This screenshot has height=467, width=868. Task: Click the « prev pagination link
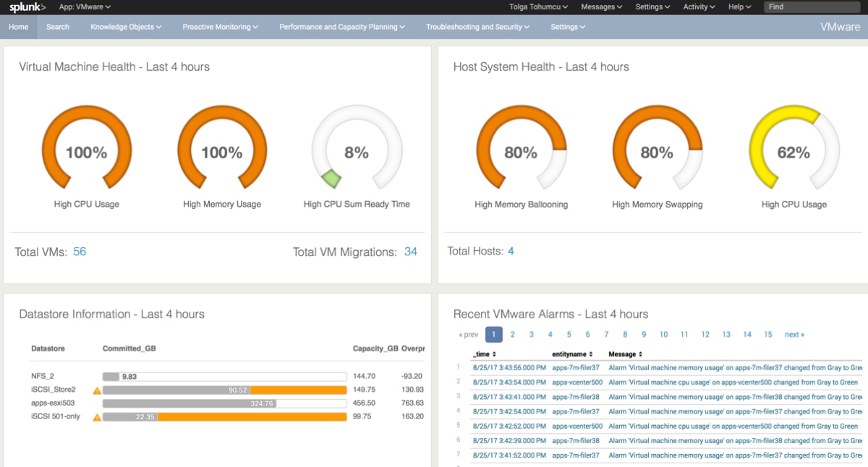469,335
